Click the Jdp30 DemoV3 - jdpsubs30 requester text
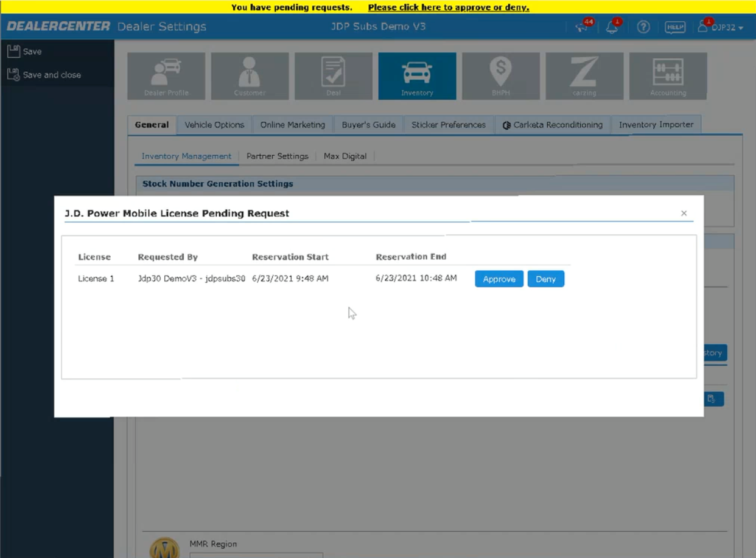756x558 pixels. pos(192,279)
